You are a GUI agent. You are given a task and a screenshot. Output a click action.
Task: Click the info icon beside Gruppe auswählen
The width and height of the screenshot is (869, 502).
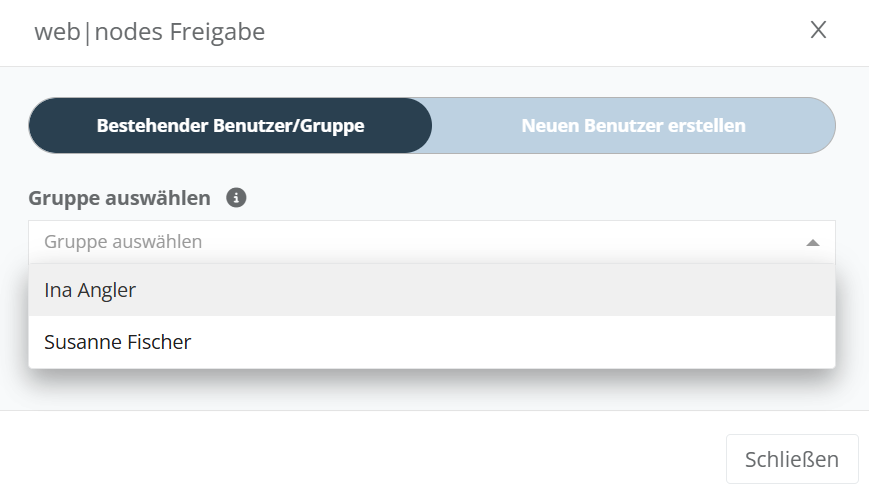point(236,198)
